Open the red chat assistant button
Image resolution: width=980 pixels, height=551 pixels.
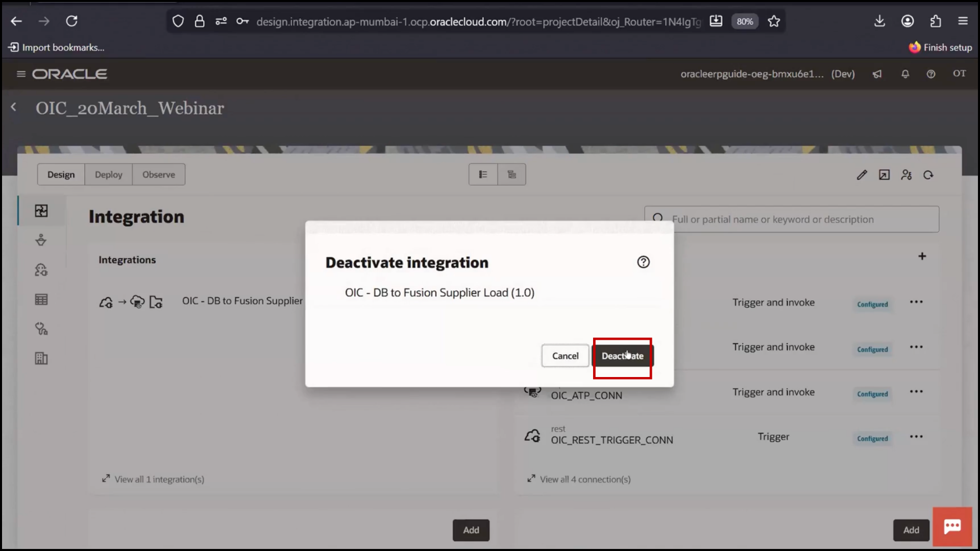(952, 527)
